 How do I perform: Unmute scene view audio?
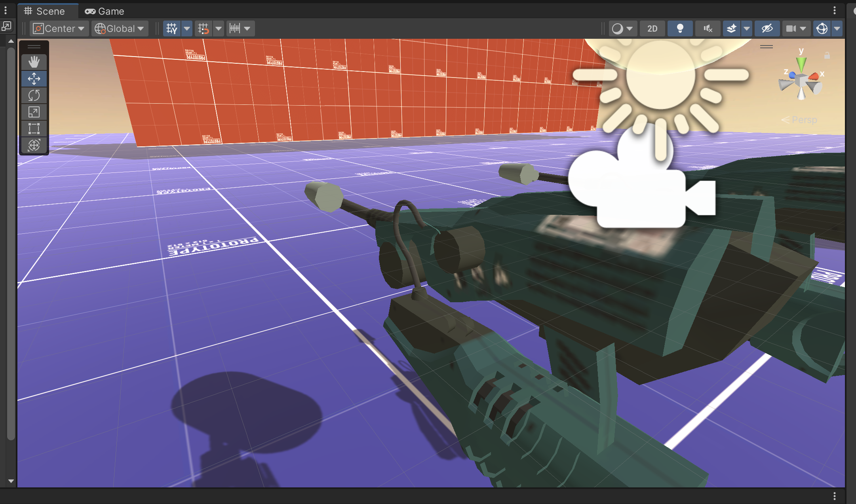[707, 28]
